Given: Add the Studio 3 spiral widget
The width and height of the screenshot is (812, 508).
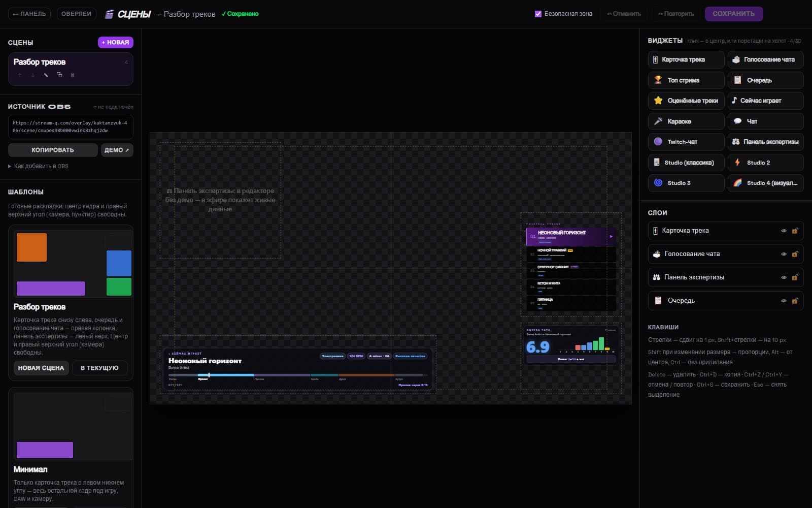Looking at the screenshot, I should [686, 183].
